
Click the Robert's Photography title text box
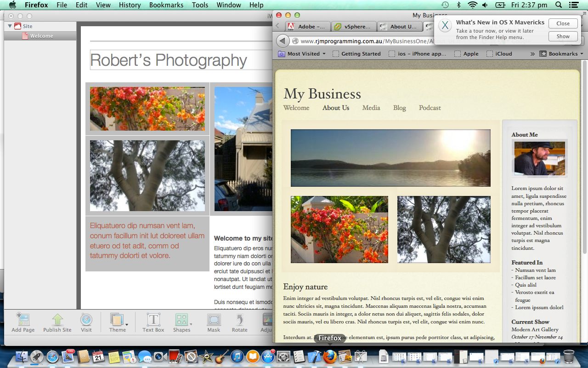[181, 60]
